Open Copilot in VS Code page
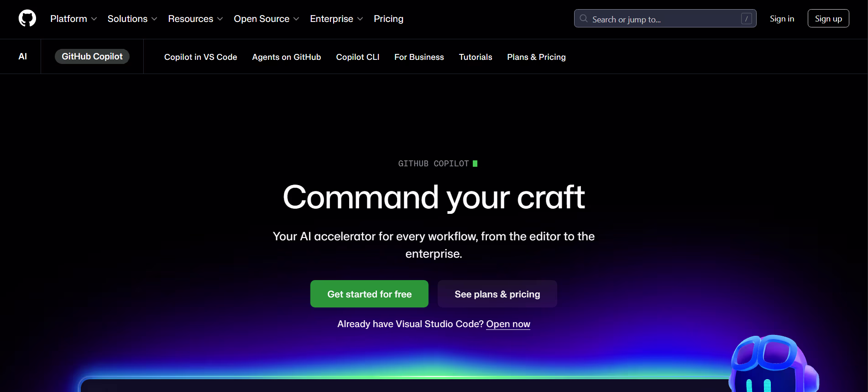The width and height of the screenshot is (868, 392). pos(201,57)
